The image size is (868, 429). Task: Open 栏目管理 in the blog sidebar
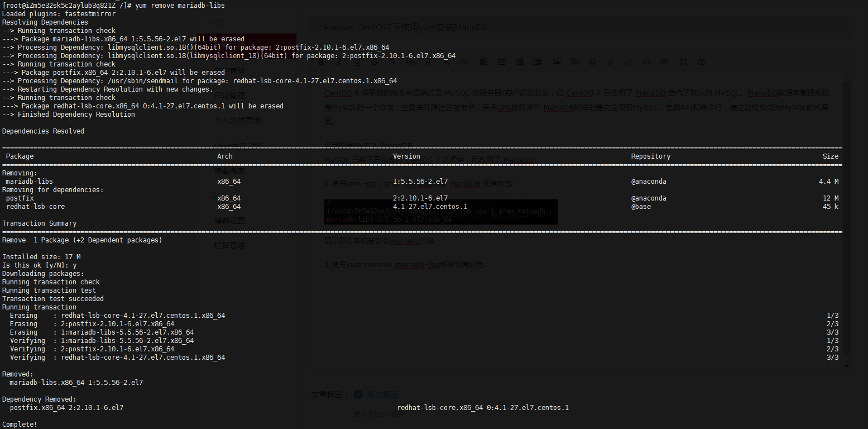pyautogui.click(x=230, y=245)
